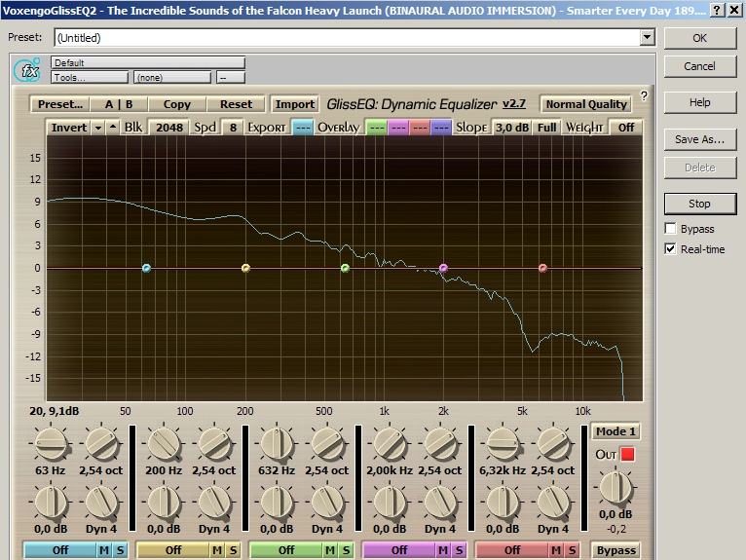Select the green overlay spectrum slot
Screen dimensions: 746x560
[376, 128]
